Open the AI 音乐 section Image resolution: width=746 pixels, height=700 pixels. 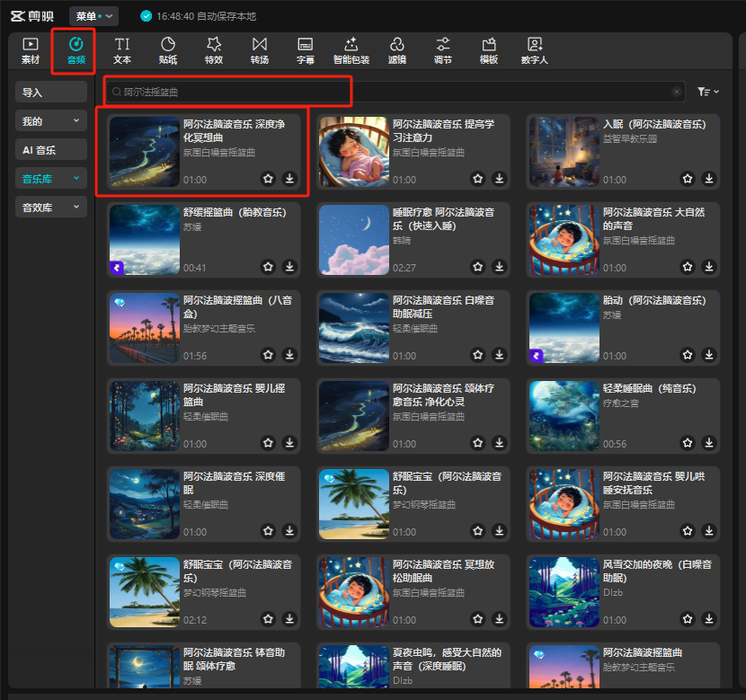coord(51,150)
